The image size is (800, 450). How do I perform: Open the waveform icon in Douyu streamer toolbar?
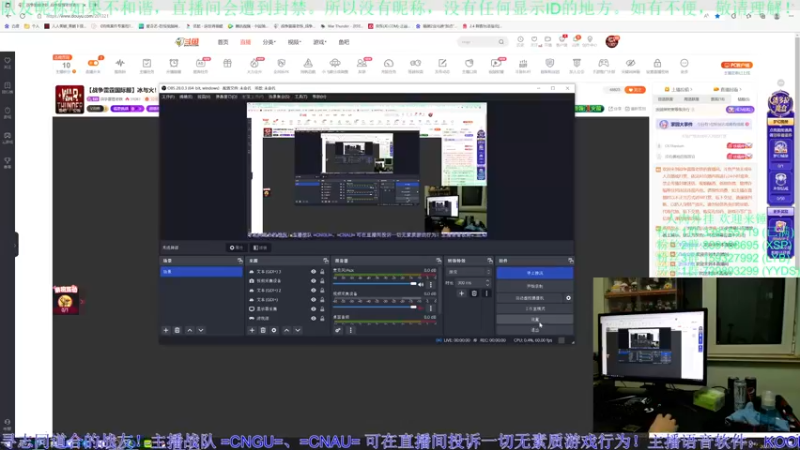[x=120, y=63]
